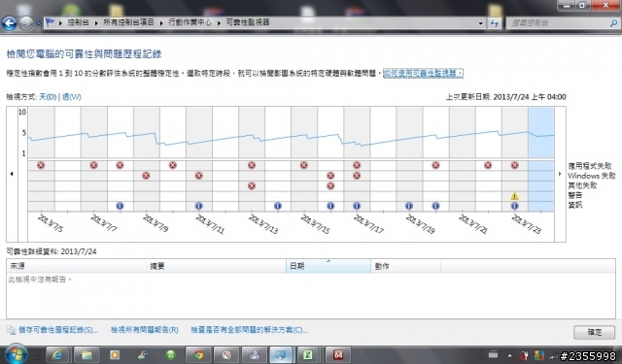Select other-failure icon on 2013/7/13

[252, 185]
